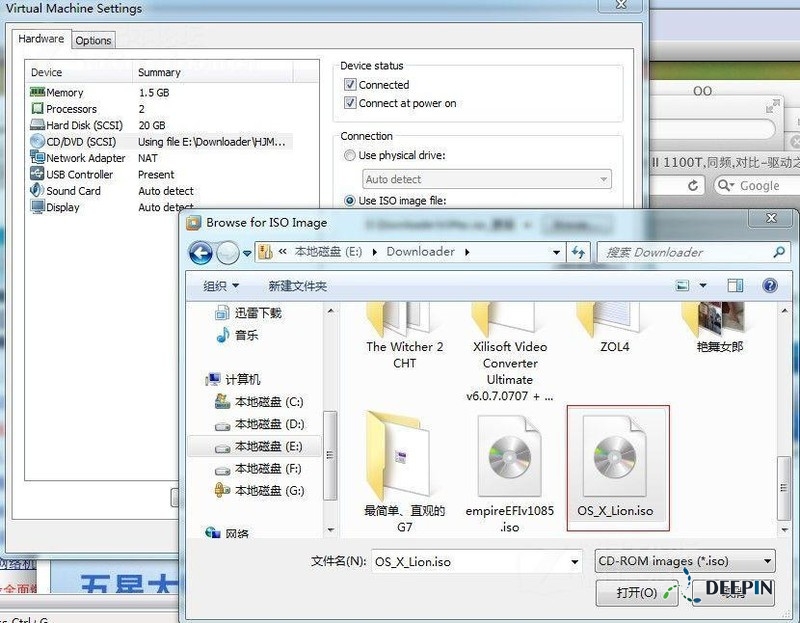Select the CD/DVD (SCSI) device
800x623 pixels.
tap(80, 142)
